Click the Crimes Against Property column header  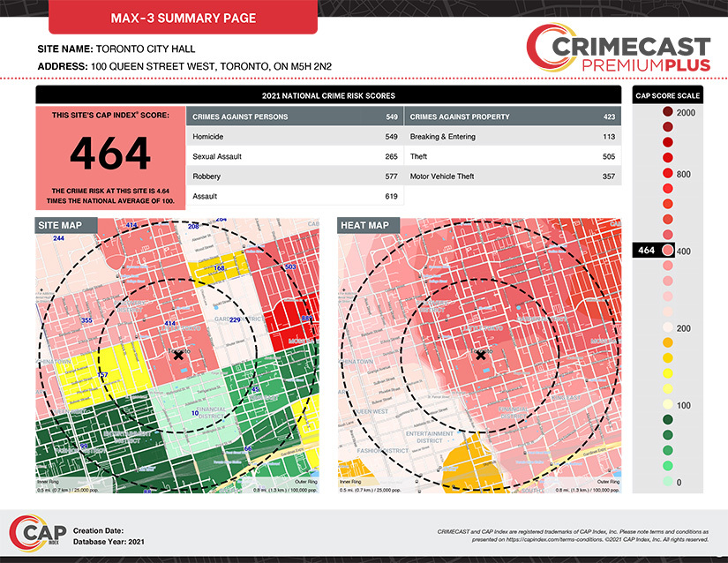512,116
